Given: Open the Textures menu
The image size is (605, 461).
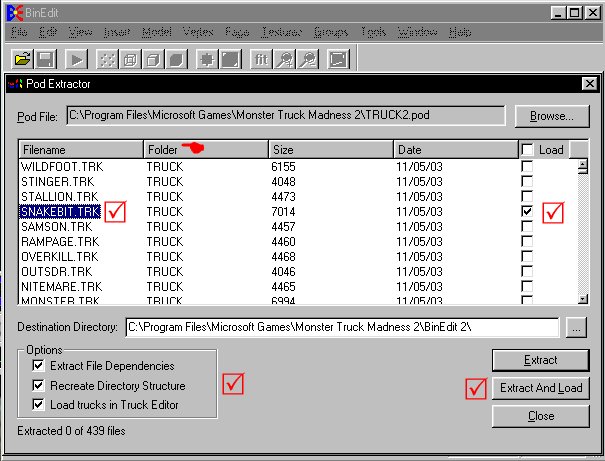Looking at the screenshot, I should 281,33.
